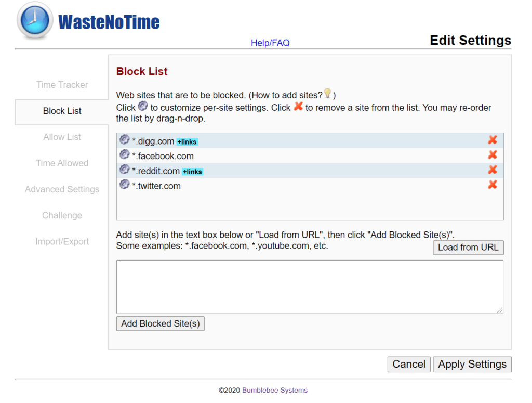This screenshot has width=532, height=403.
Task: Open per-site settings gear for *.reddit.com
Action: click(x=125, y=170)
